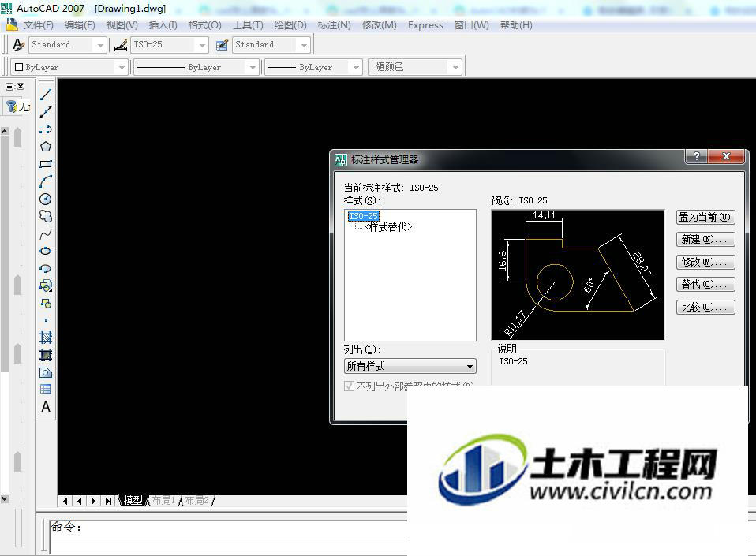
Task: Open the Text Style manager icon
Action: point(18,45)
